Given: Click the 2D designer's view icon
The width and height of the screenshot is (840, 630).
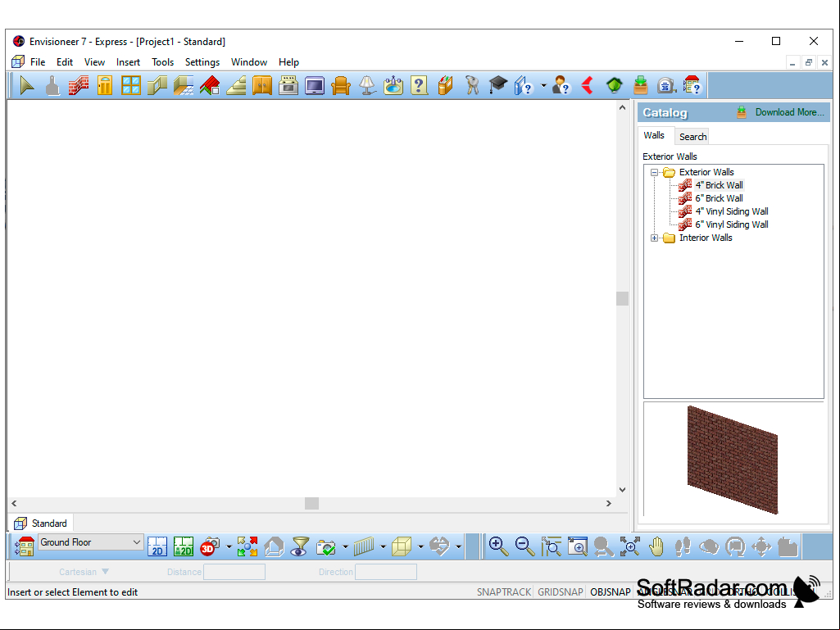Looking at the screenshot, I should (184, 546).
